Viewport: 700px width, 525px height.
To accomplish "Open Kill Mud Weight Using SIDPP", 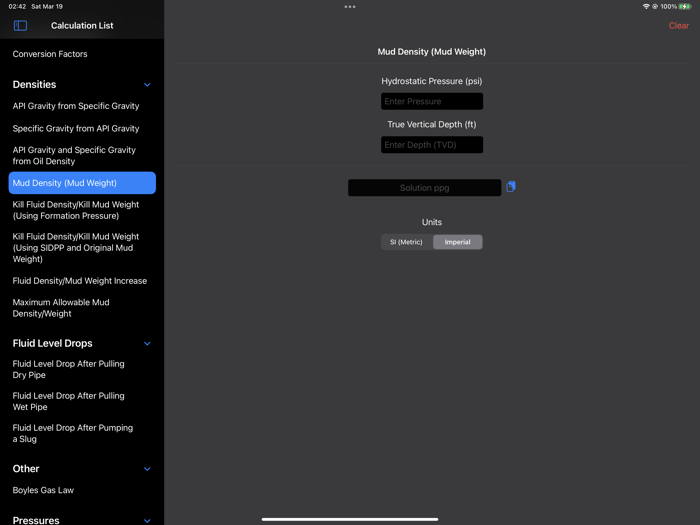I will (76, 248).
